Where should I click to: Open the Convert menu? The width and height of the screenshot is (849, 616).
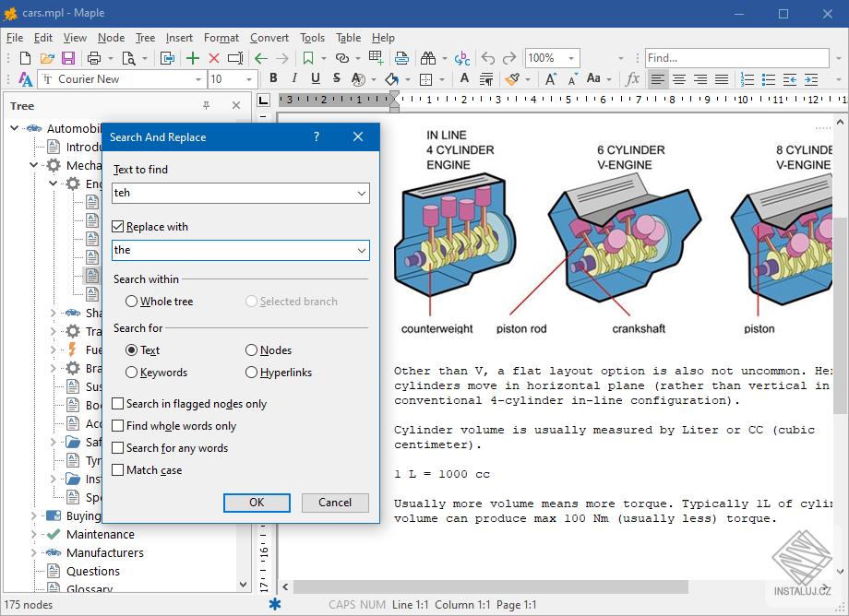pos(269,38)
